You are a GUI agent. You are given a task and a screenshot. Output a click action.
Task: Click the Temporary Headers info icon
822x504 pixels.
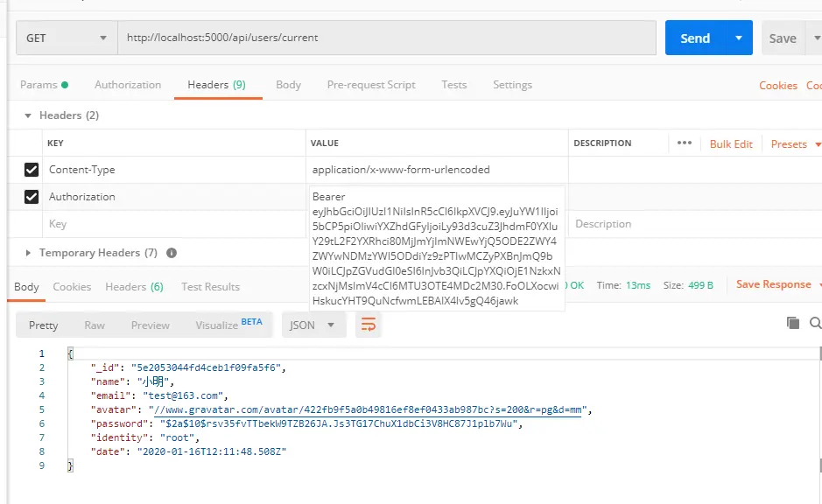click(172, 253)
